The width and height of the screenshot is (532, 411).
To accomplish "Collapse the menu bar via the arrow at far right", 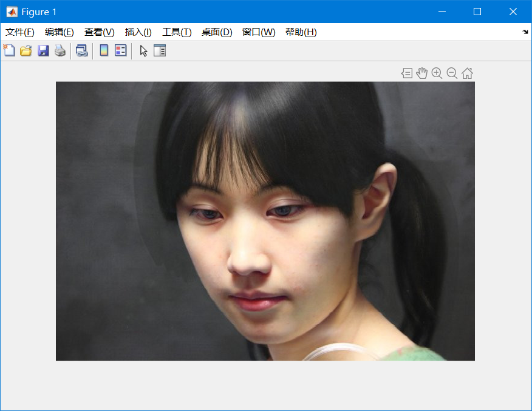I will click(x=525, y=32).
